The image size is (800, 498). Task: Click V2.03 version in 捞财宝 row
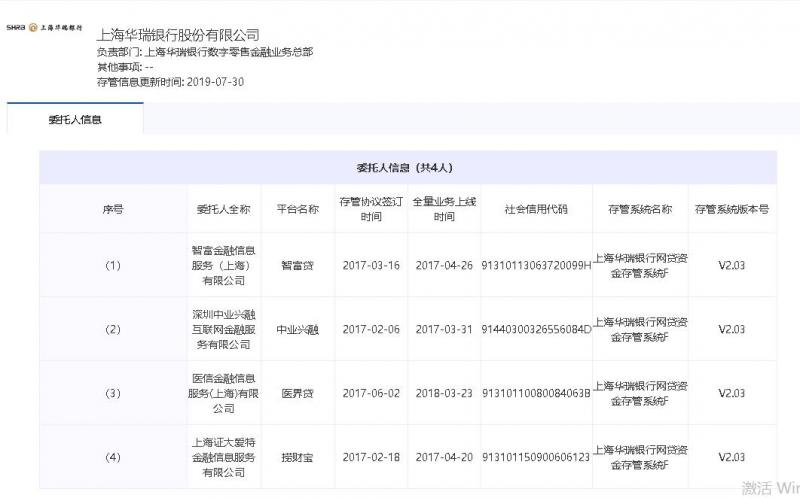coord(732,457)
